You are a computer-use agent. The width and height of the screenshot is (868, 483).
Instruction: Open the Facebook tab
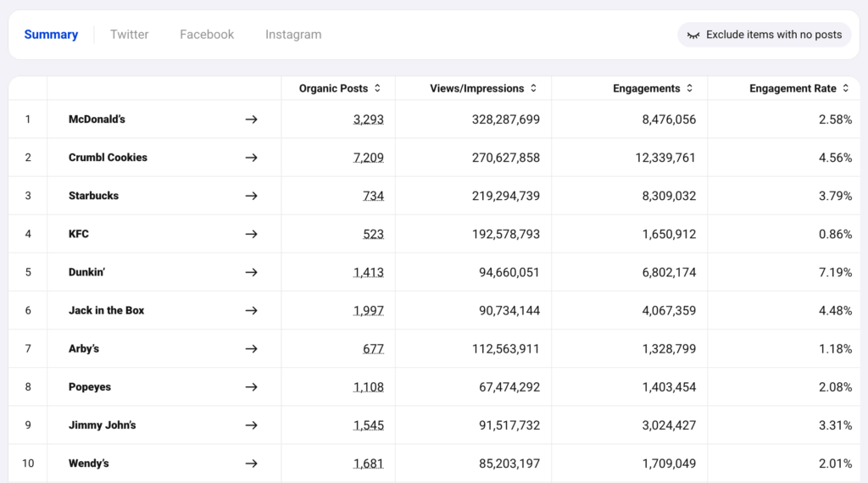point(207,35)
